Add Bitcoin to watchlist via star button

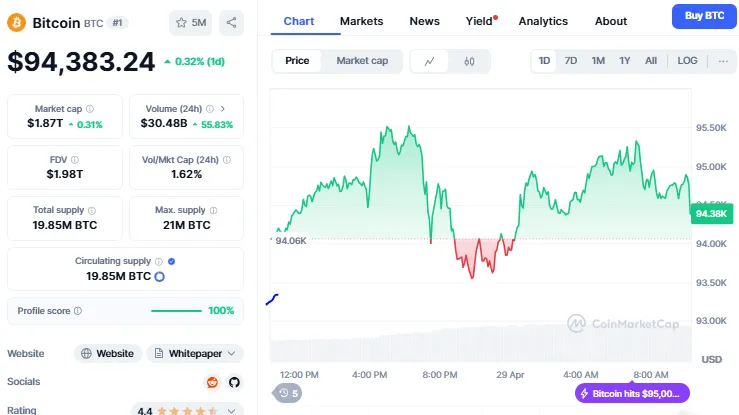click(190, 22)
